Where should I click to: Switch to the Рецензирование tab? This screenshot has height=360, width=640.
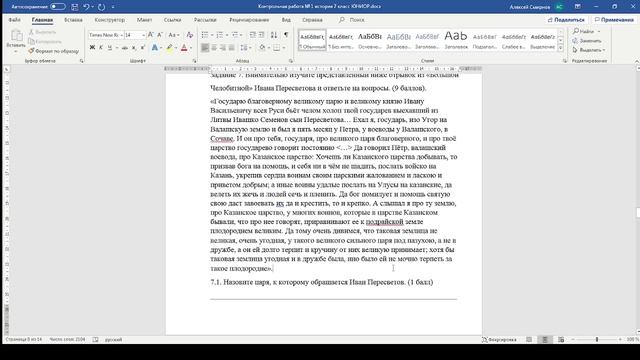coord(249,20)
